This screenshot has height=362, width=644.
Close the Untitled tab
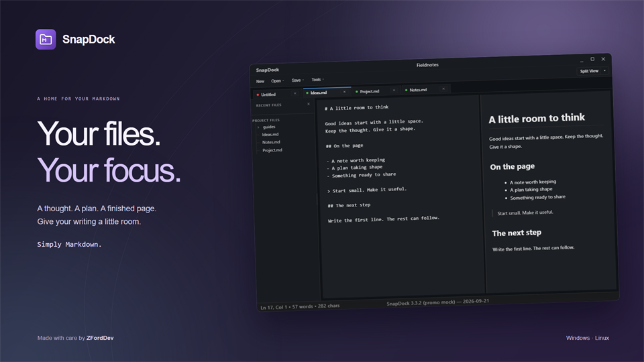(295, 94)
